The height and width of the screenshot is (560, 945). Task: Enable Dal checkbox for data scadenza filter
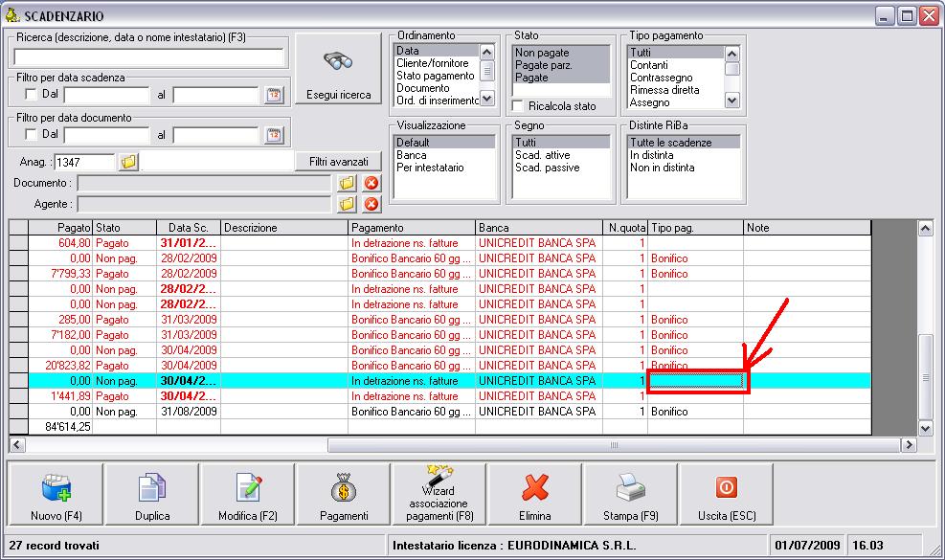click(31, 94)
